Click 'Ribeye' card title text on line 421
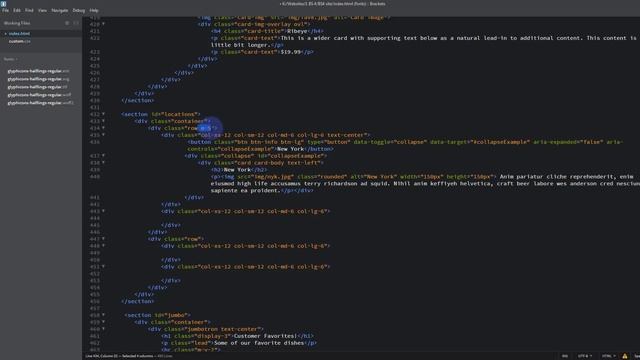 tap(297, 31)
